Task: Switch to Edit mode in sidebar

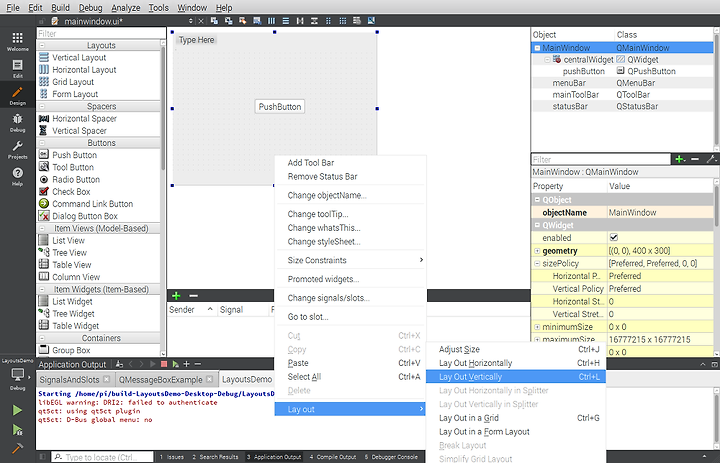Action: (x=17, y=68)
